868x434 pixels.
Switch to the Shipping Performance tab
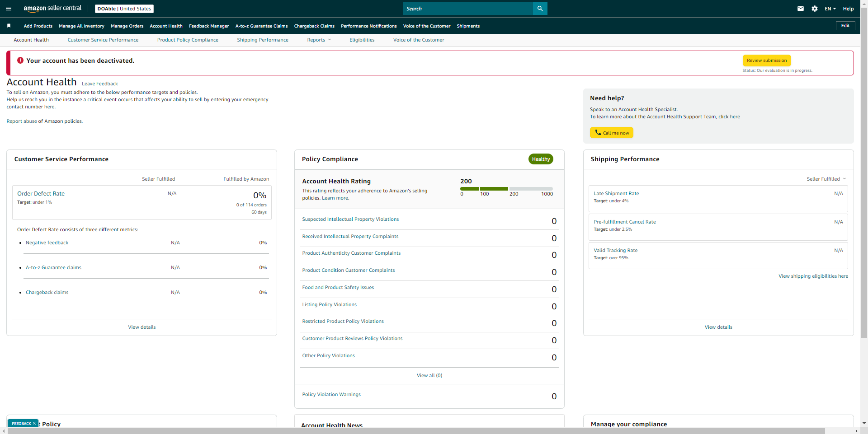click(263, 40)
